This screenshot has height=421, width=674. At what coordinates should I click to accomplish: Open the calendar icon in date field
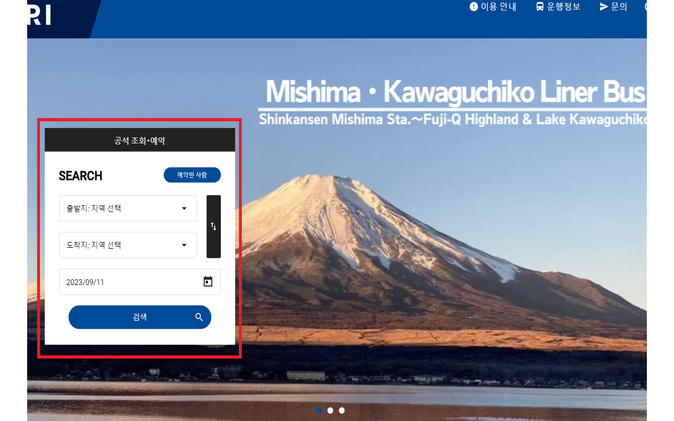coord(208,282)
